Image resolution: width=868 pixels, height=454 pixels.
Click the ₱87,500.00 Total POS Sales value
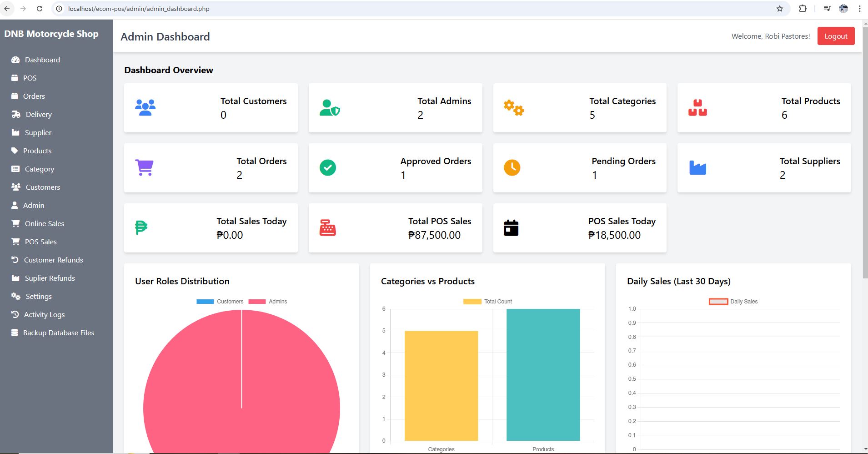[x=434, y=235]
